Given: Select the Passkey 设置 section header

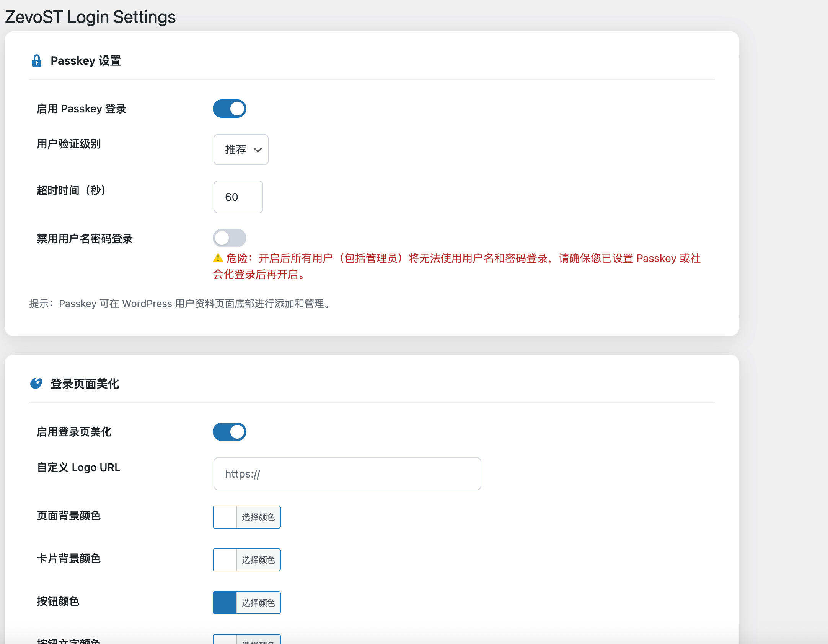Looking at the screenshot, I should point(85,60).
